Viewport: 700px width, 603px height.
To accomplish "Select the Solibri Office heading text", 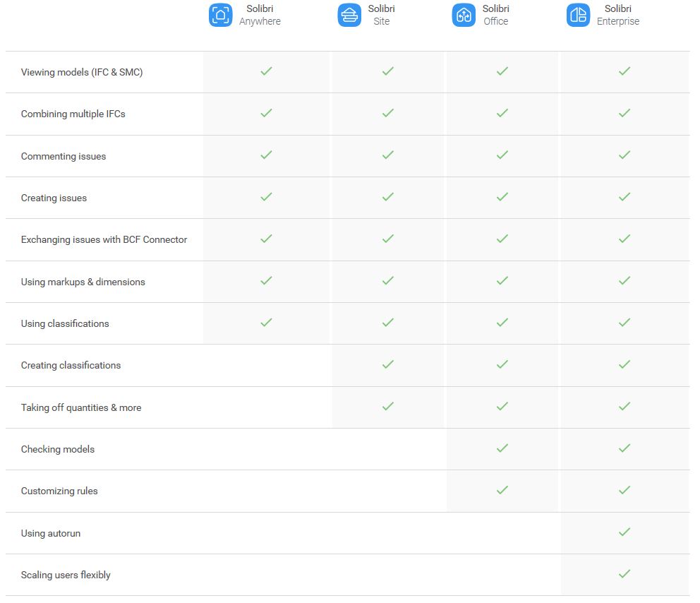I will click(x=496, y=16).
